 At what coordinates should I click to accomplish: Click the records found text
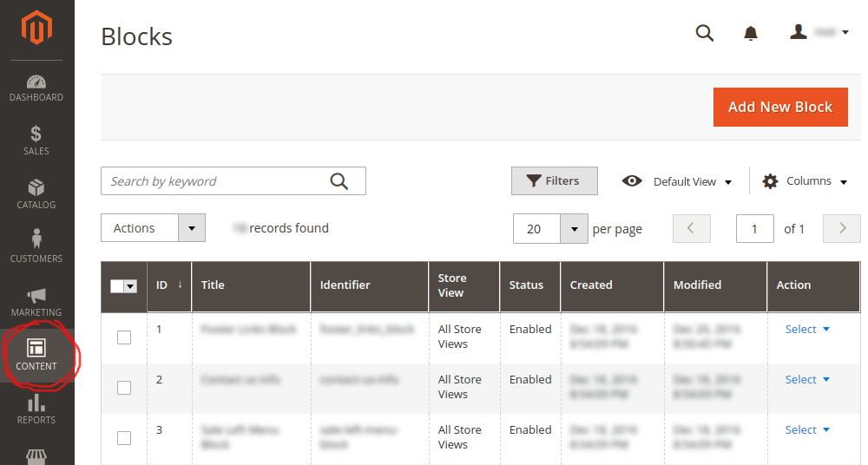pos(289,228)
